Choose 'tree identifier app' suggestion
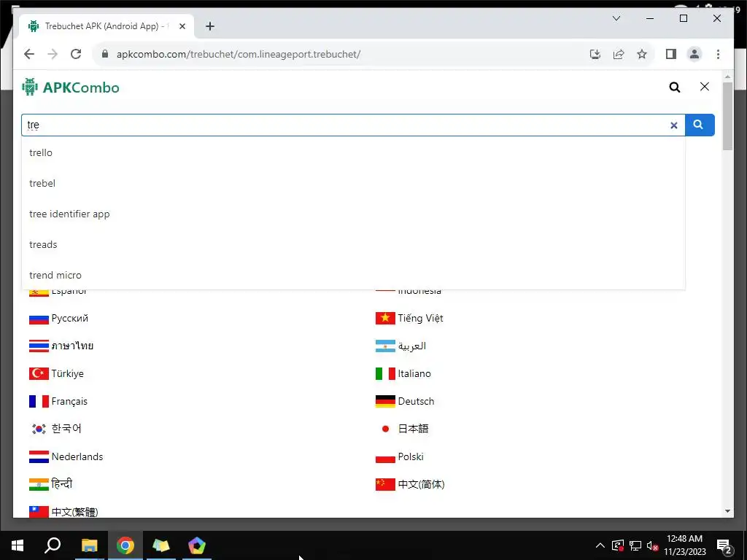Screen dimensions: 747x560 click(x=353, y=214)
